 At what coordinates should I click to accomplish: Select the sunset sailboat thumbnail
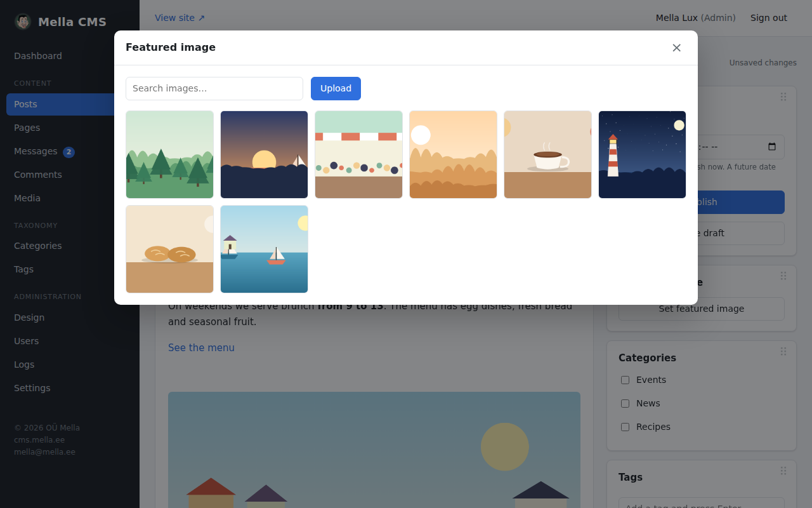click(x=264, y=154)
